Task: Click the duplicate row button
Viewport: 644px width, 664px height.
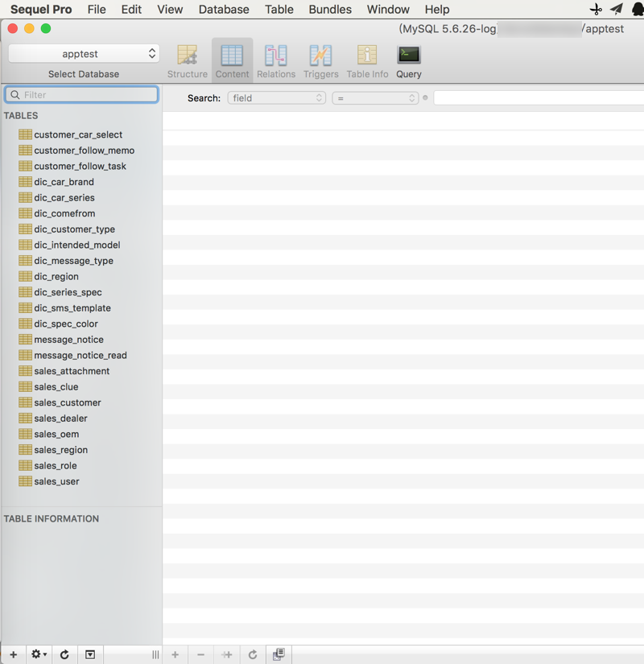Action: pyautogui.click(x=227, y=654)
